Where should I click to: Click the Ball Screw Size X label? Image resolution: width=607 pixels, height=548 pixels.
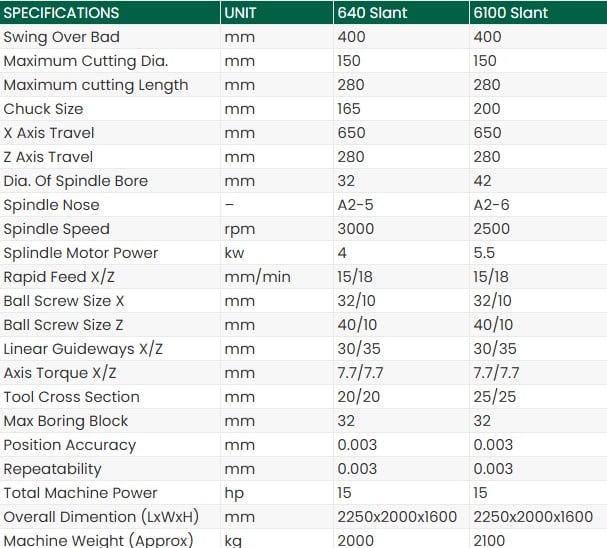coord(64,301)
